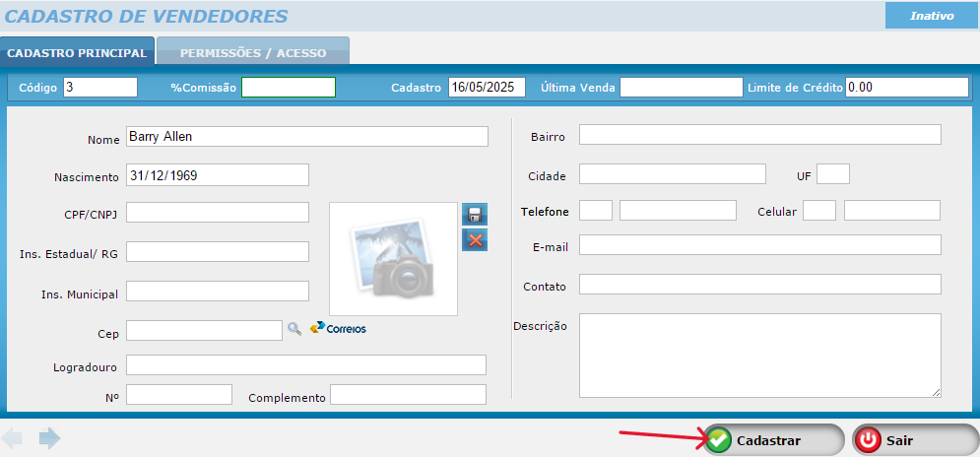This screenshot has width=980, height=457.
Task: Save the vendor photo with floppy icon
Action: (475, 215)
